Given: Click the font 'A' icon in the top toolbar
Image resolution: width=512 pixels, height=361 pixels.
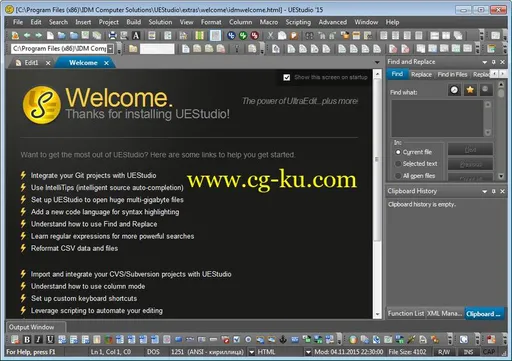Looking at the screenshot, I should pos(136,35).
